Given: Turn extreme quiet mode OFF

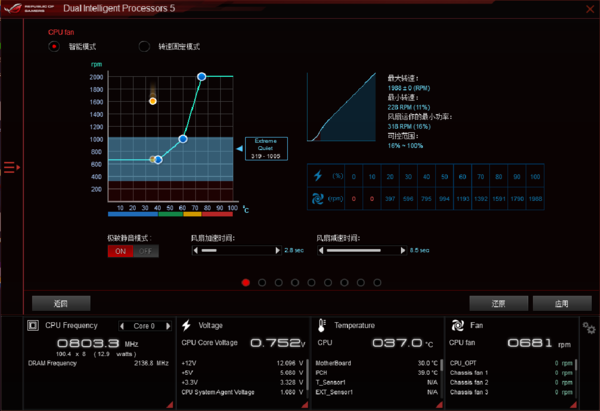Looking at the screenshot, I should 145,251.
